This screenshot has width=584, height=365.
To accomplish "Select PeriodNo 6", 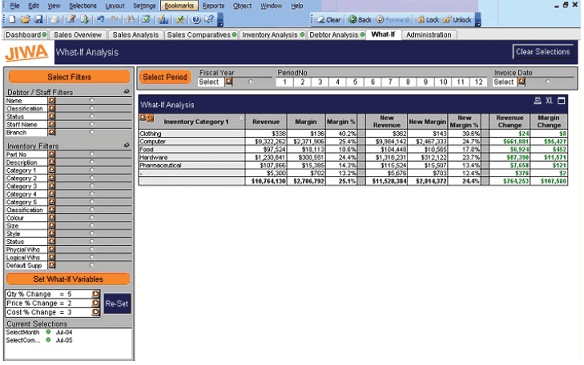I will [x=372, y=82].
